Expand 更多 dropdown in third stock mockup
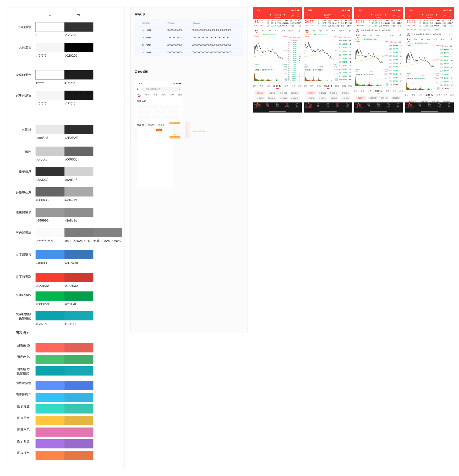Viewport: 459px width, 476px height. (392, 35)
